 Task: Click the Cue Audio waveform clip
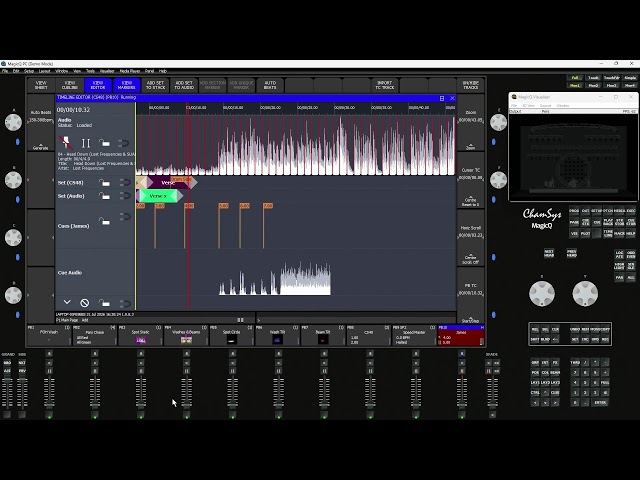coord(275,278)
